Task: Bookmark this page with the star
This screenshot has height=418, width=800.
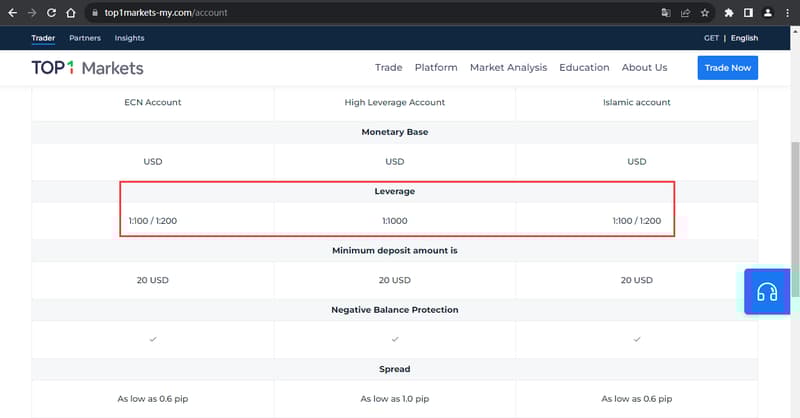Action: click(x=705, y=13)
